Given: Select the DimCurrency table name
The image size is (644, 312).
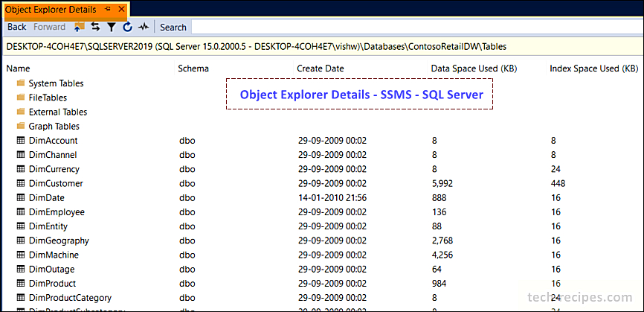Looking at the screenshot, I should (x=54, y=169).
